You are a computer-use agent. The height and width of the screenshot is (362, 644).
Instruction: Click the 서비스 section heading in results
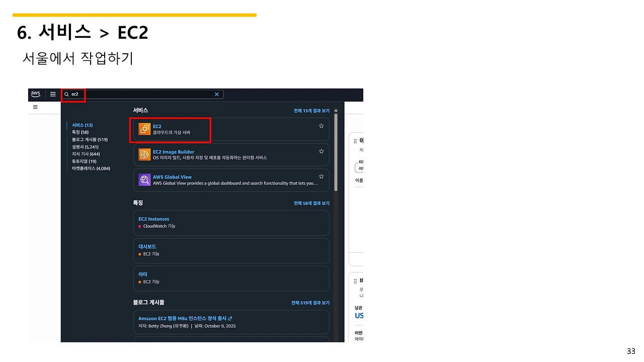point(140,110)
